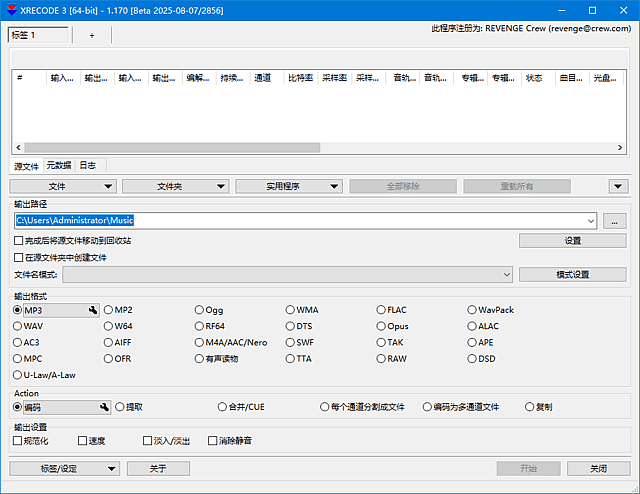Select the TAK output format
The height and width of the screenshot is (494, 640).
click(390, 343)
